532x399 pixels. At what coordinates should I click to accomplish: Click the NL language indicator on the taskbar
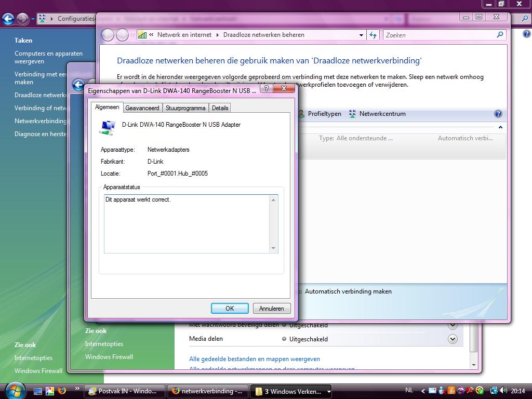coord(409,390)
